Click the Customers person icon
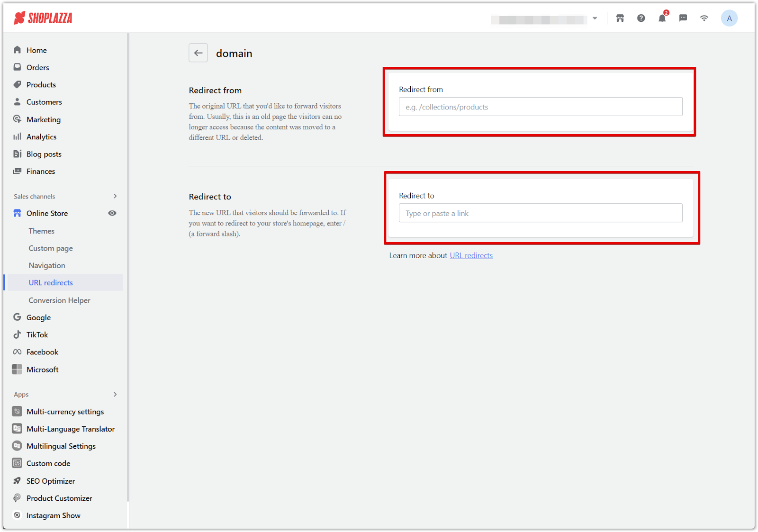This screenshot has width=758, height=532. click(x=18, y=102)
